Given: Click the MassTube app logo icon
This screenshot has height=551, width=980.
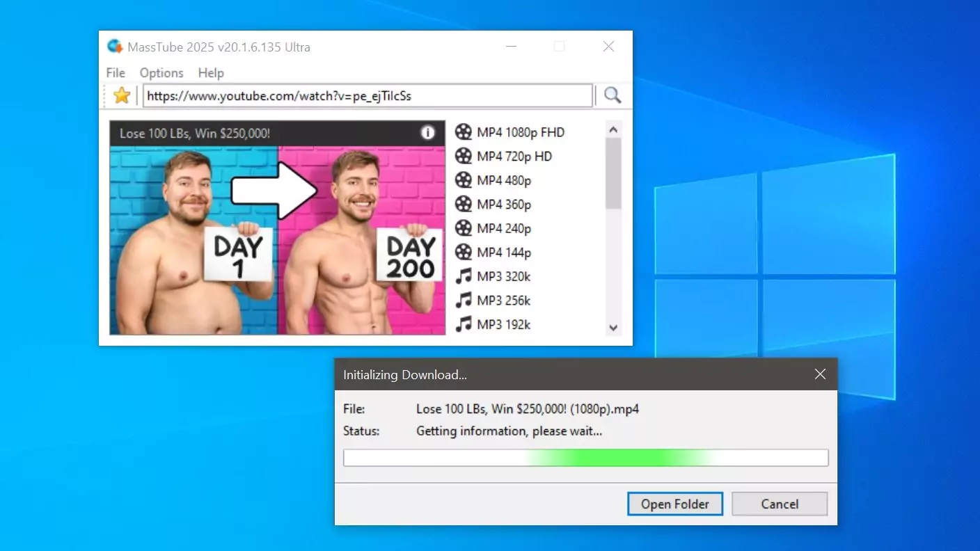Looking at the screenshot, I should pos(115,47).
